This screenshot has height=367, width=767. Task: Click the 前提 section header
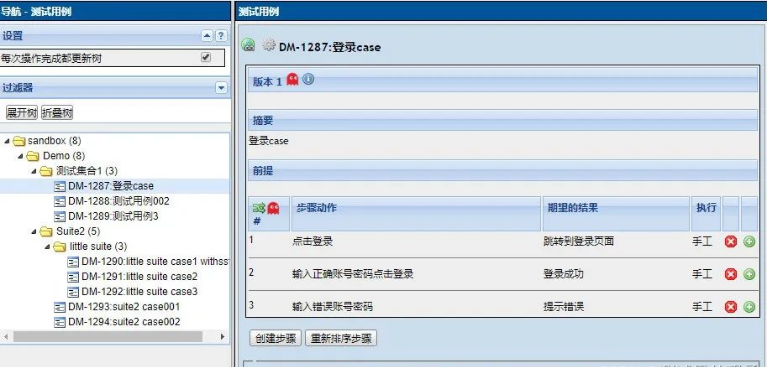[x=503, y=171]
